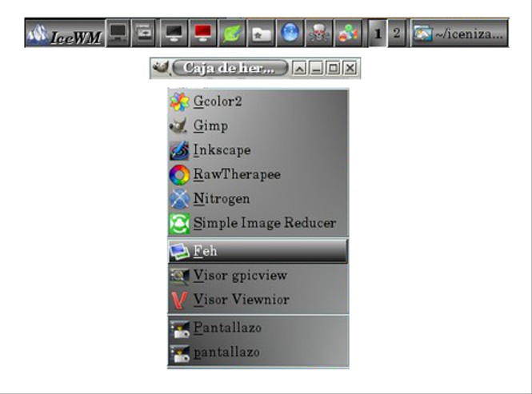The height and width of the screenshot is (394, 532).
Task: Open the green leaf editor icon
Action: 232,34
